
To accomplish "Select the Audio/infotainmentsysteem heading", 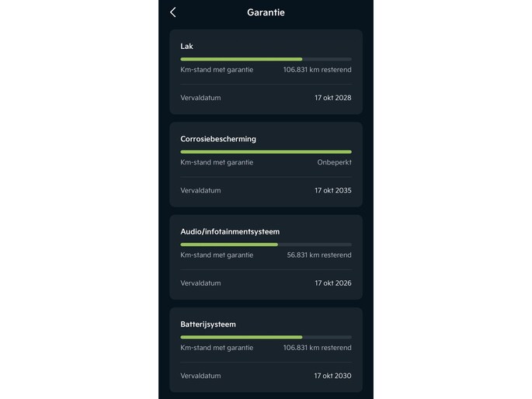I will tap(230, 231).
